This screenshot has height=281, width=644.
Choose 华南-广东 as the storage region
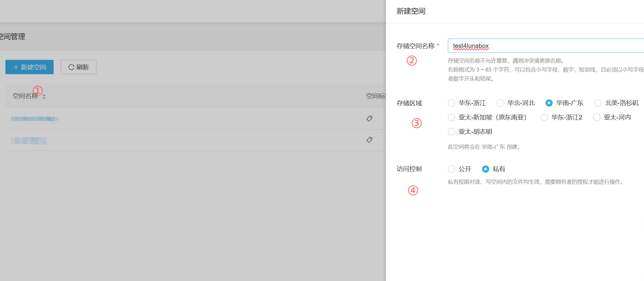[549, 103]
